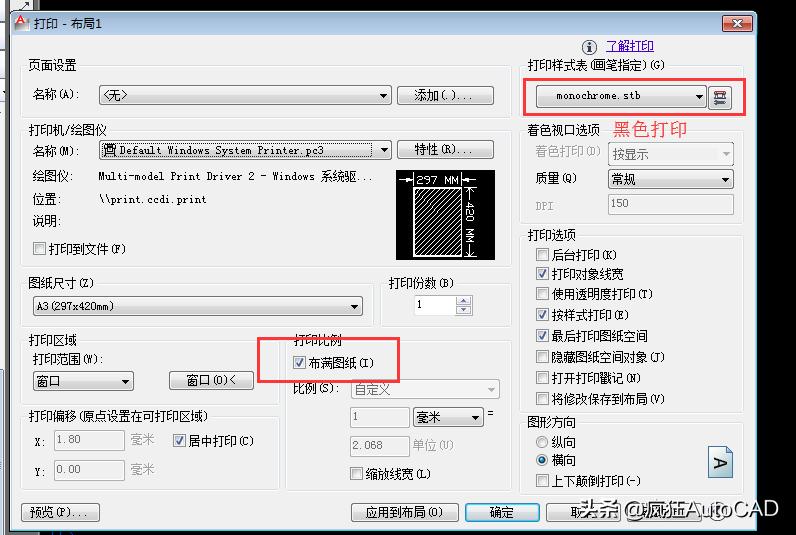796x535 pixels.
Task: Click the landscape orientation page preview icon
Action: (720, 462)
